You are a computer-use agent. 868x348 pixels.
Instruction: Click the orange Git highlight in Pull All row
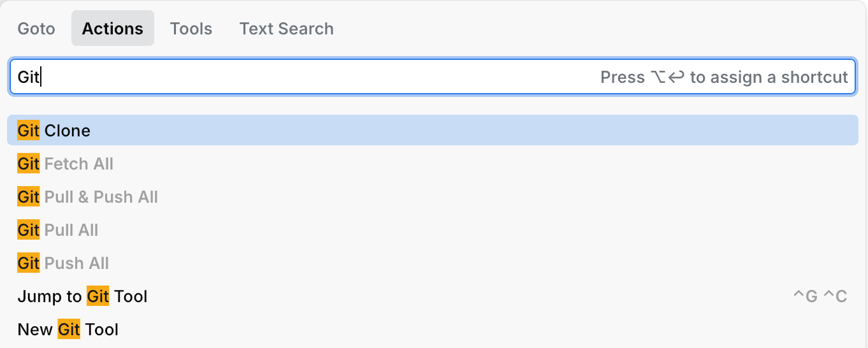coord(29,230)
